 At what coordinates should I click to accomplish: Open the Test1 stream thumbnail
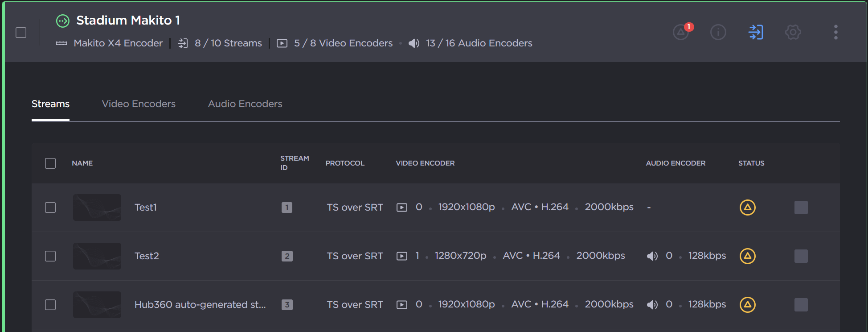97,207
